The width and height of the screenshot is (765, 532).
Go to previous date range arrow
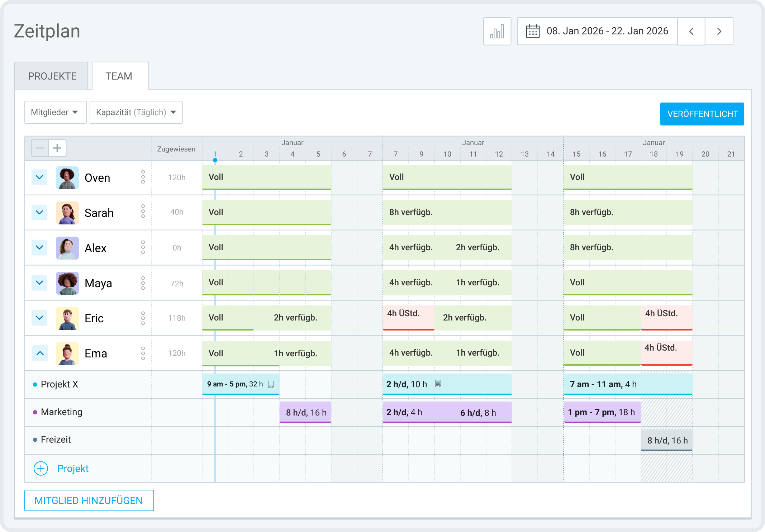coord(691,32)
